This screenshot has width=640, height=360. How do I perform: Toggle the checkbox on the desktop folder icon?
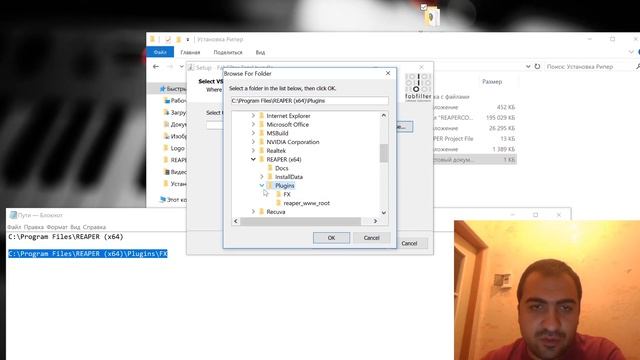click(x=424, y=7)
